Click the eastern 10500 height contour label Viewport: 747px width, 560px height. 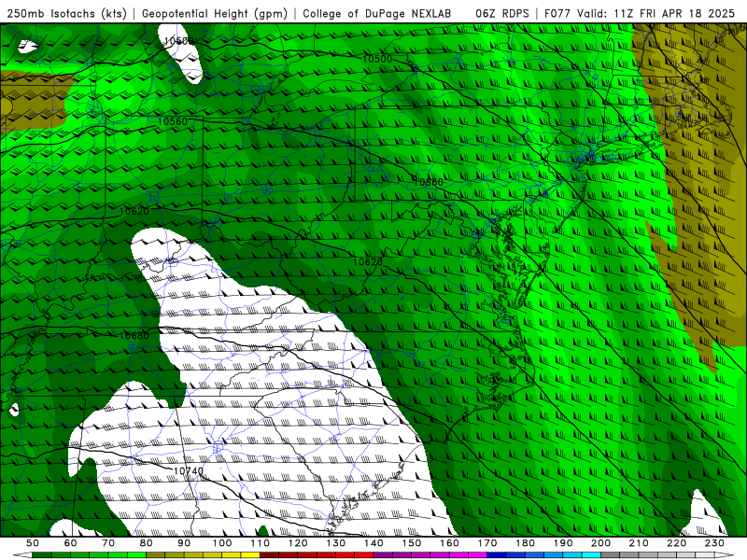point(377,59)
